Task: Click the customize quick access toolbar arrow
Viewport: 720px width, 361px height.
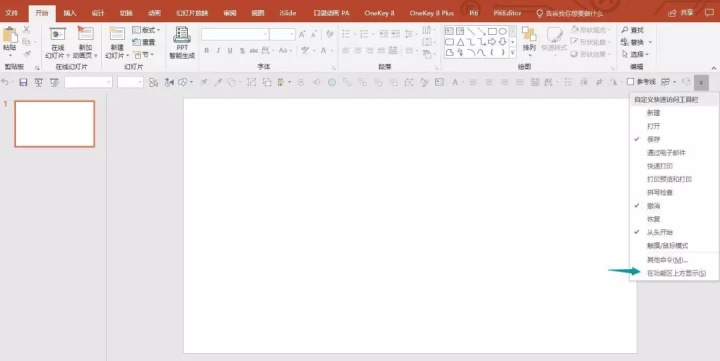Action: (x=701, y=83)
